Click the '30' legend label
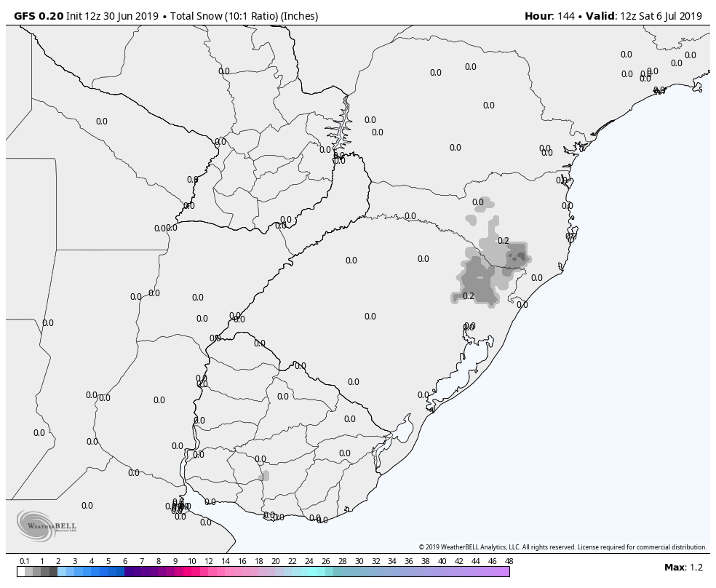Image resolution: width=716 pixels, height=588 pixels. [359, 561]
